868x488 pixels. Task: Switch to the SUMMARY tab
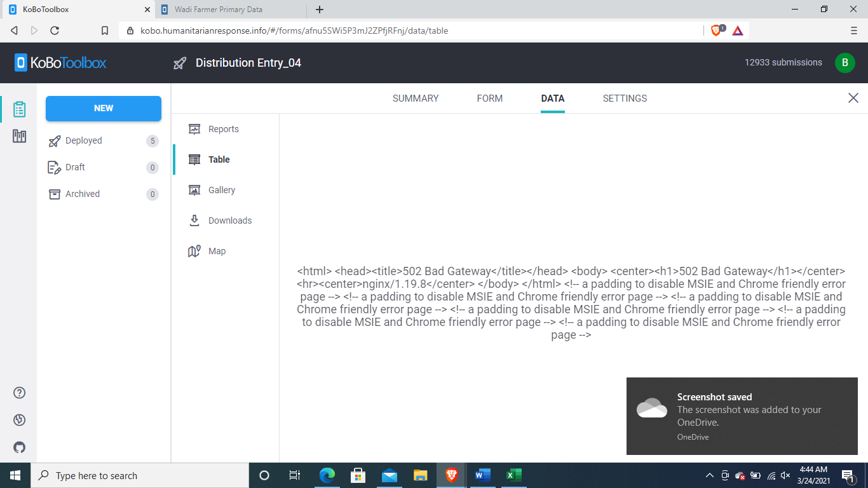[x=415, y=98]
